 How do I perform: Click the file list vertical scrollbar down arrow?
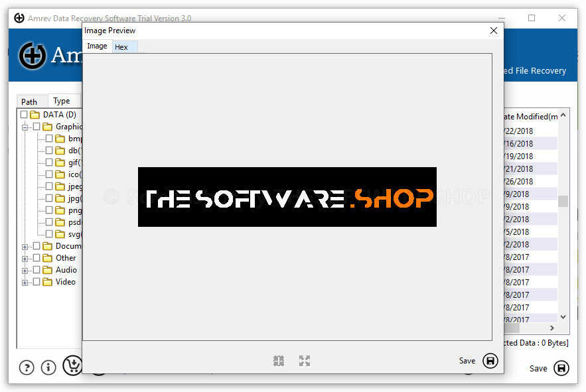(x=563, y=316)
